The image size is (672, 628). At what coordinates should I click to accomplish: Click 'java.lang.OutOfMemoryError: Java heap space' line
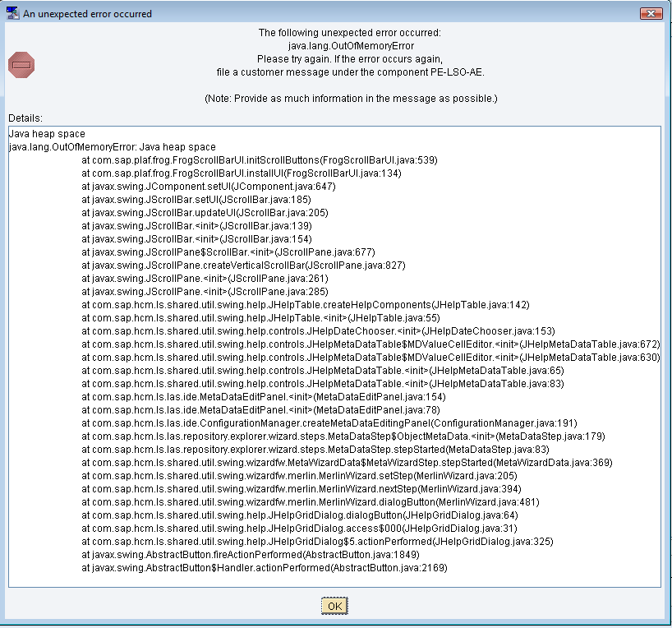point(113,147)
